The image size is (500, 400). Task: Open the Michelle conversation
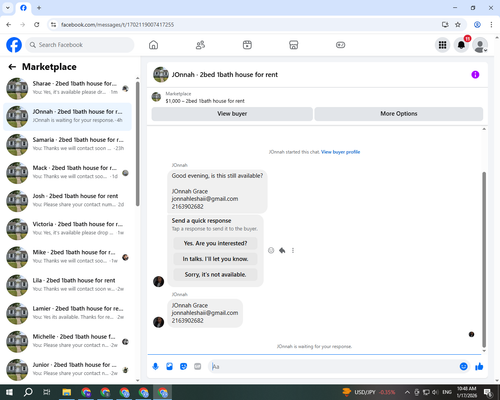coord(67,342)
